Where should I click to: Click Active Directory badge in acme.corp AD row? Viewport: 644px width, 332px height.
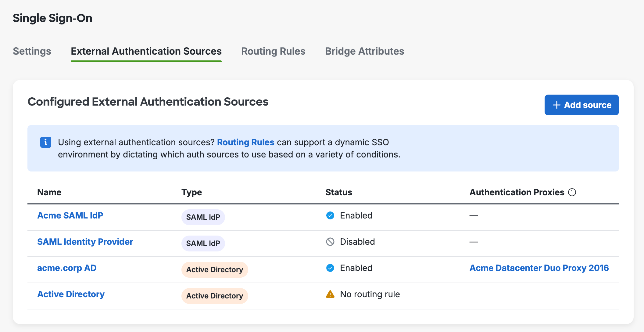point(215,270)
